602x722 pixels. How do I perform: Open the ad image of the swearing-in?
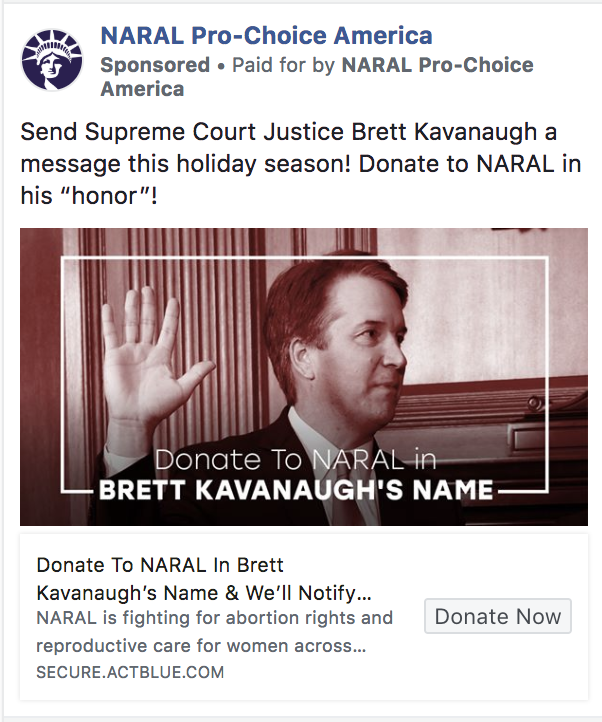tap(304, 377)
